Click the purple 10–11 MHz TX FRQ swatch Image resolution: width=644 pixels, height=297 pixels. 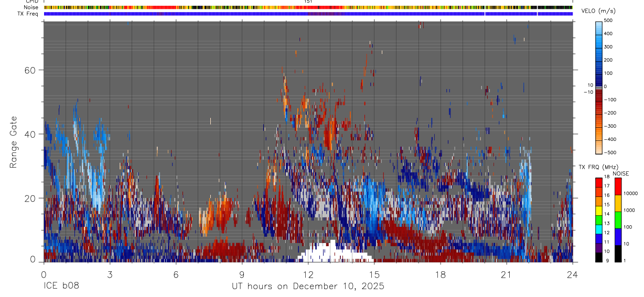click(x=599, y=248)
